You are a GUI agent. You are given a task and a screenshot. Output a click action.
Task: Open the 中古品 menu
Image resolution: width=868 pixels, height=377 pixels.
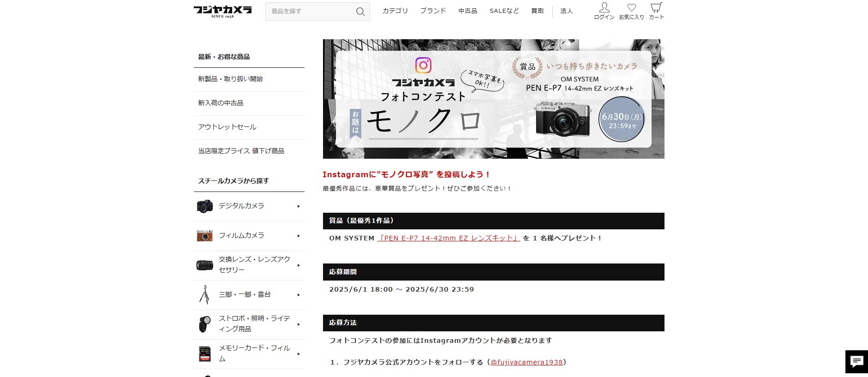(x=467, y=11)
